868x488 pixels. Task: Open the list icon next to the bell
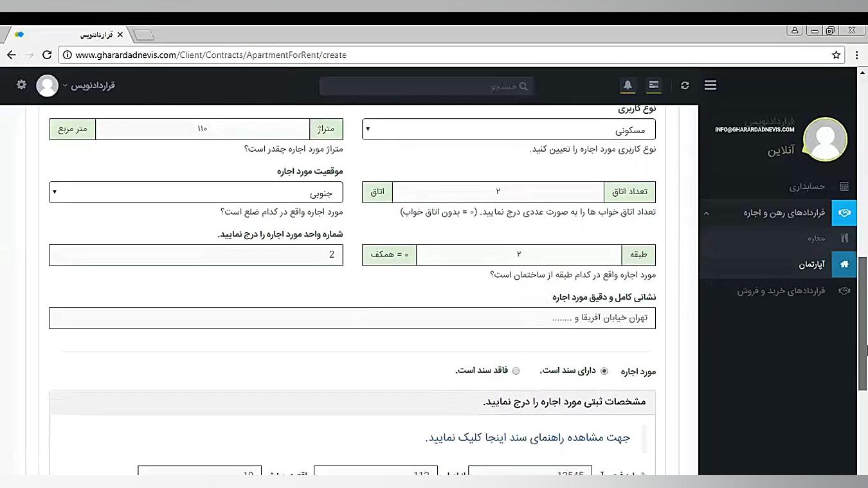[653, 85]
